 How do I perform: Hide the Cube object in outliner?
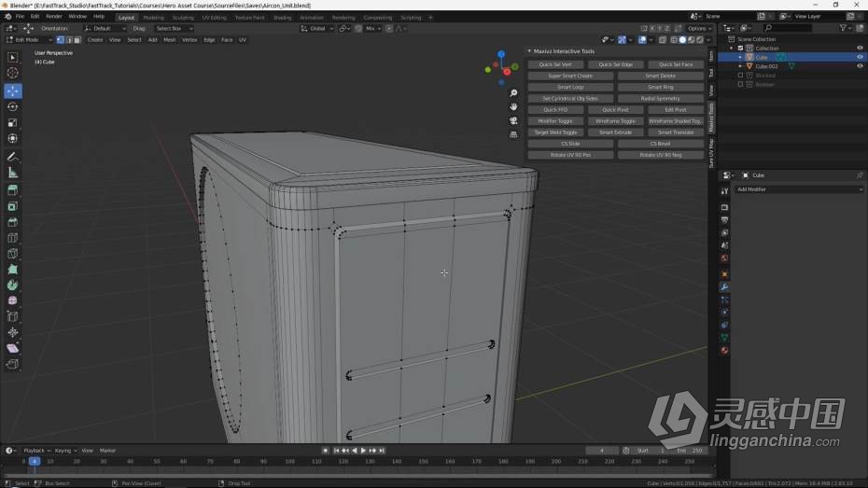(x=860, y=57)
